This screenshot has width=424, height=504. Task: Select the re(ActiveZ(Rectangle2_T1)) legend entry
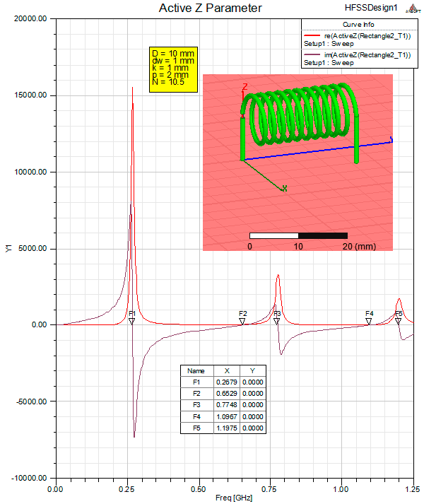(367, 35)
